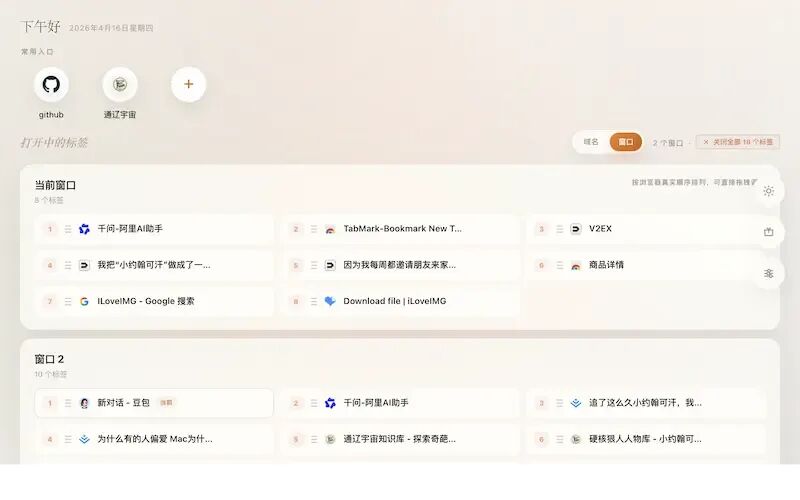Switch grouping to 窗口

pyautogui.click(x=626, y=142)
